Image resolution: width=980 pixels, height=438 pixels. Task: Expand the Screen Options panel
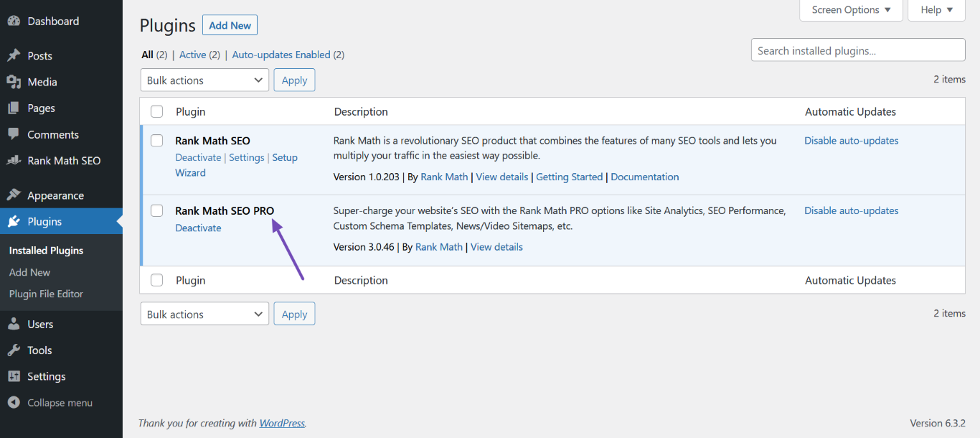coord(851,10)
